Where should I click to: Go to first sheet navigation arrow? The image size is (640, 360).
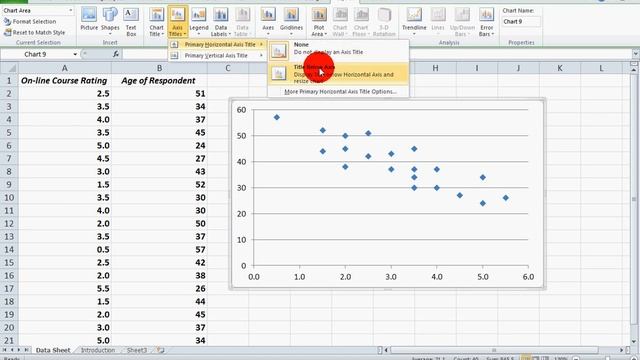[x=4, y=350]
